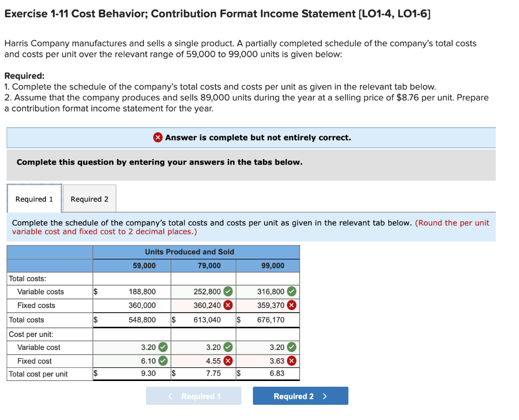Click the green checkmark beside 316,800
Viewport: 519px width, 420px height.
click(x=292, y=291)
